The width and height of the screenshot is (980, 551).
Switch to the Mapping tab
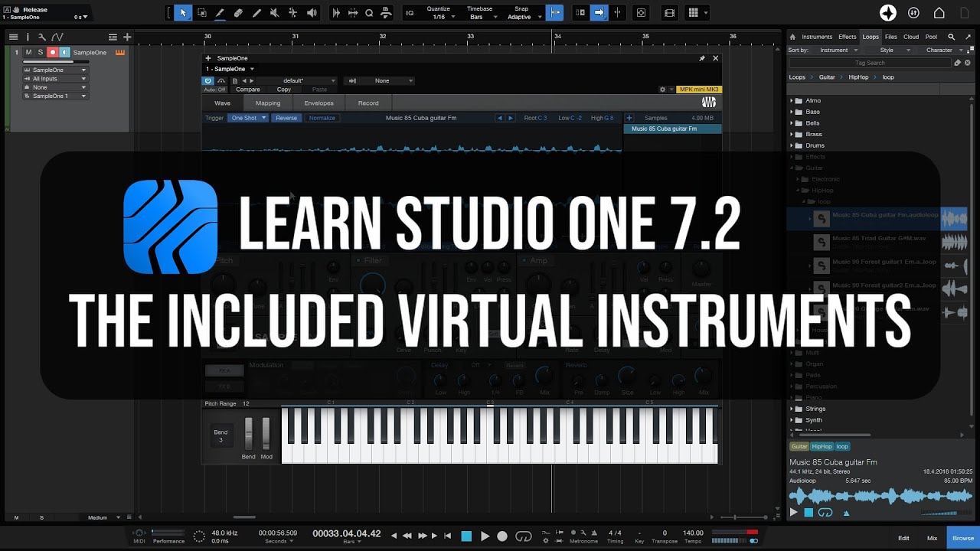tap(268, 103)
